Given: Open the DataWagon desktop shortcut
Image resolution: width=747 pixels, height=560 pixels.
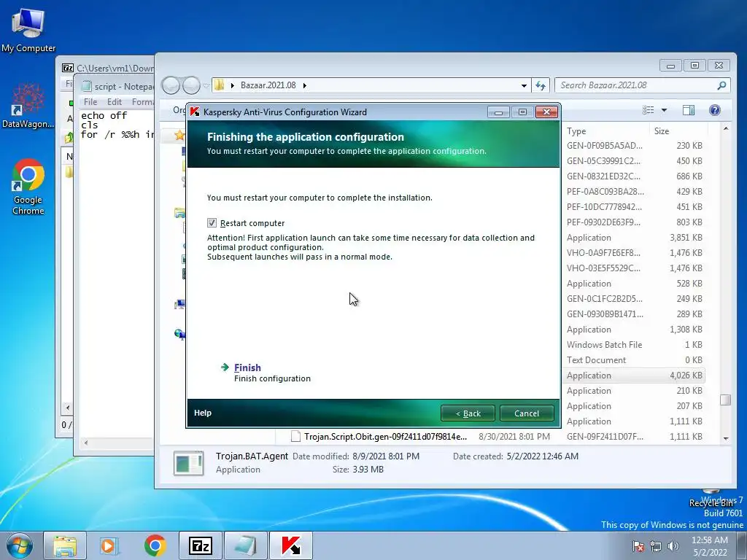Looking at the screenshot, I should 28,106.
